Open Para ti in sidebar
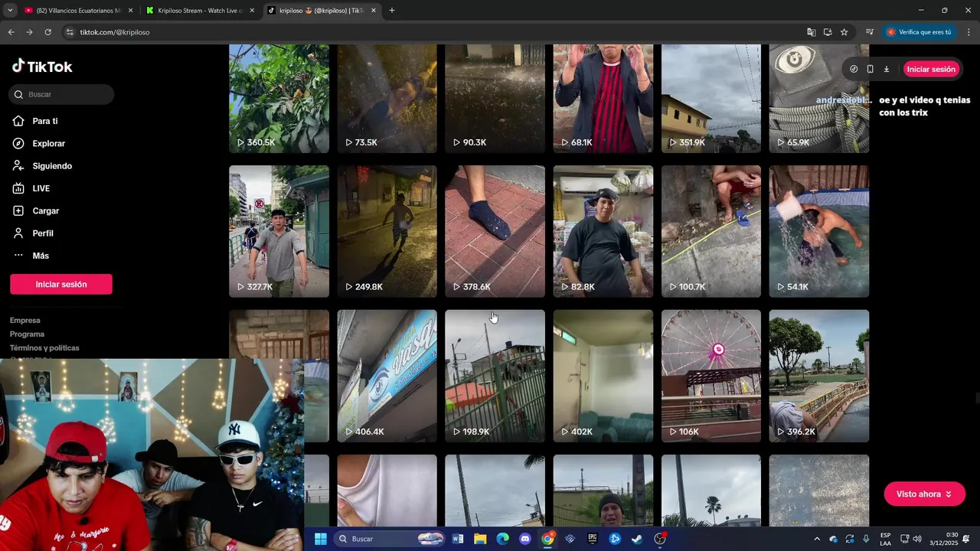Screen dimensions: 980x551 (45, 121)
